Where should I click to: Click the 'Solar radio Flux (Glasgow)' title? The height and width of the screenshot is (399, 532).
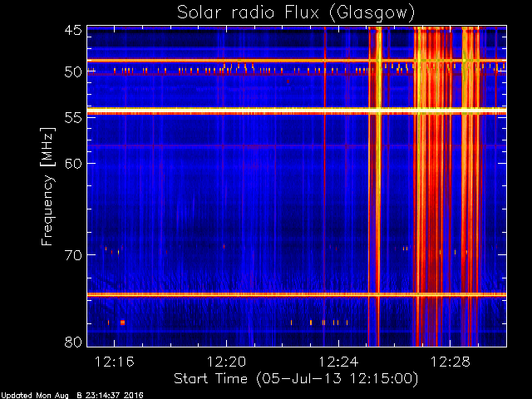pos(296,13)
